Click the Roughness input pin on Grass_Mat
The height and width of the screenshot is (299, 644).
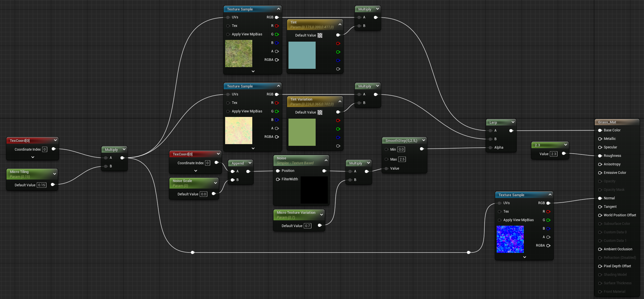[600, 156]
